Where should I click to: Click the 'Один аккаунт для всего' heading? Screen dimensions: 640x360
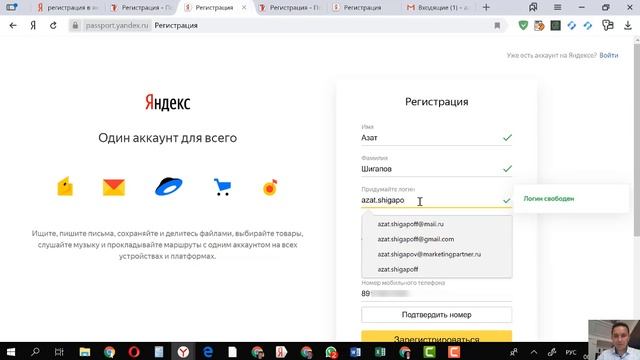167,138
